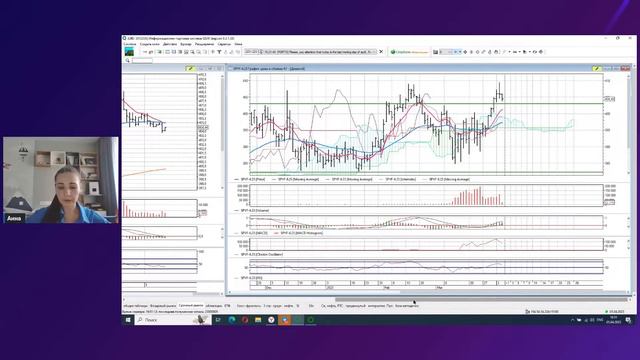Image resolution: width=640 pixels, height=360 pixels.
Task: Click the last icon on the chart toolbar
Action: [x=541, y=52]
